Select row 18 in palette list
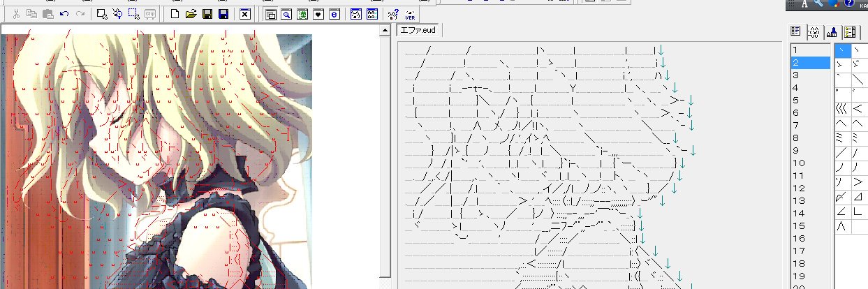The height and width of the screenshot is (289, 868). (x=810, y=263)
